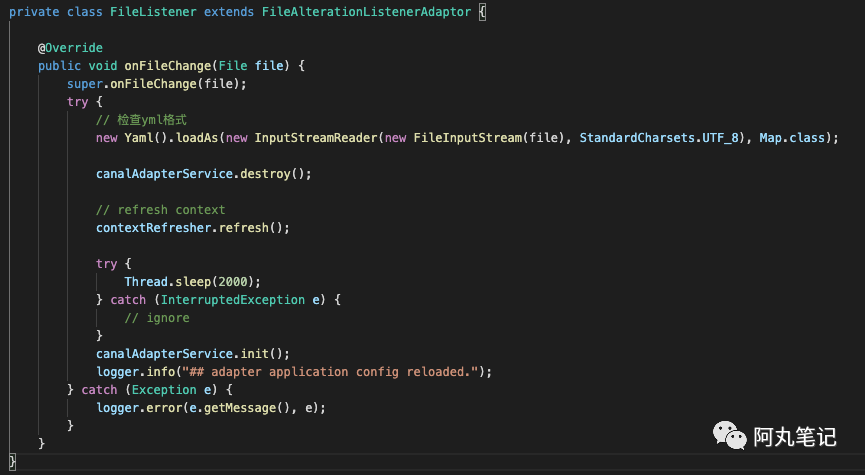Click FileInputStream(file) expression
The height and width of the screenshot is (475, 865).
pos(492,138)
